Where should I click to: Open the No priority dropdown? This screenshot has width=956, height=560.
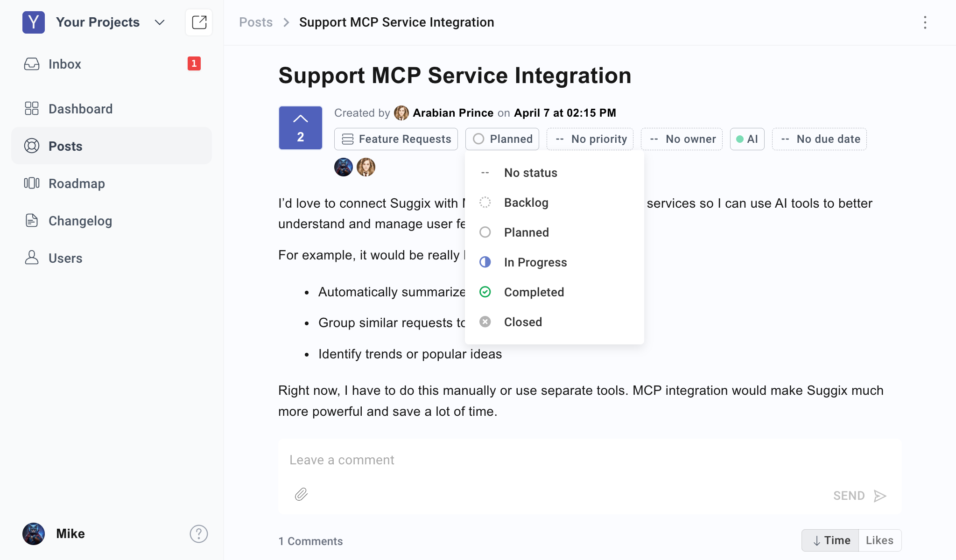590,139
